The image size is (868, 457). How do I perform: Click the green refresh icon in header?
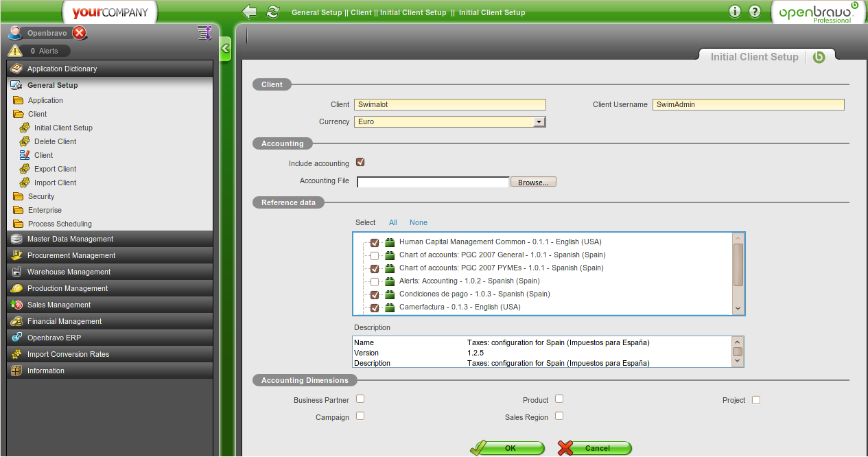click(x=273, y=12)
